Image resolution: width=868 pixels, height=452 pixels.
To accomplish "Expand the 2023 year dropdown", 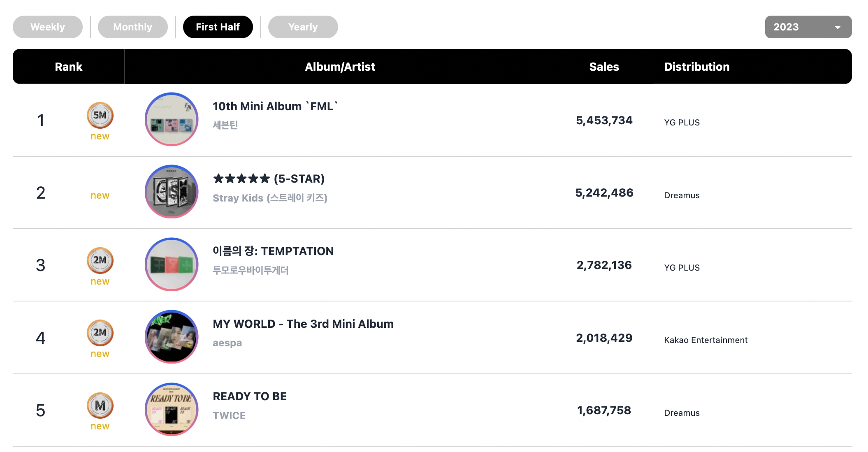I will (808, 27).
